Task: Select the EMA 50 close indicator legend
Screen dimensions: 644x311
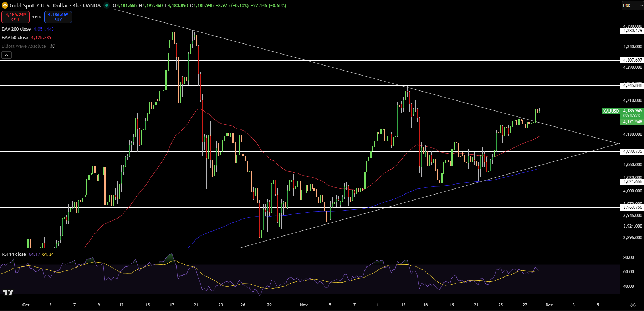Action: click(x=15, y=38)
